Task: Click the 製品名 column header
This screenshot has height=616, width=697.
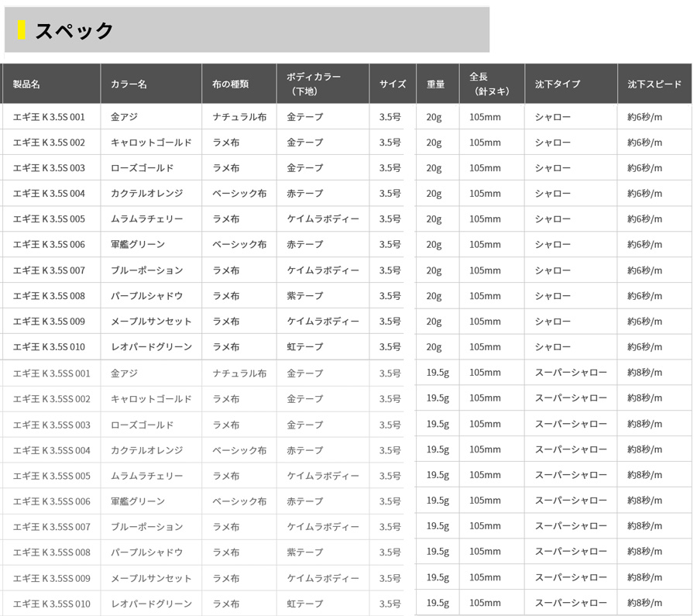Action: coord(26,84)
